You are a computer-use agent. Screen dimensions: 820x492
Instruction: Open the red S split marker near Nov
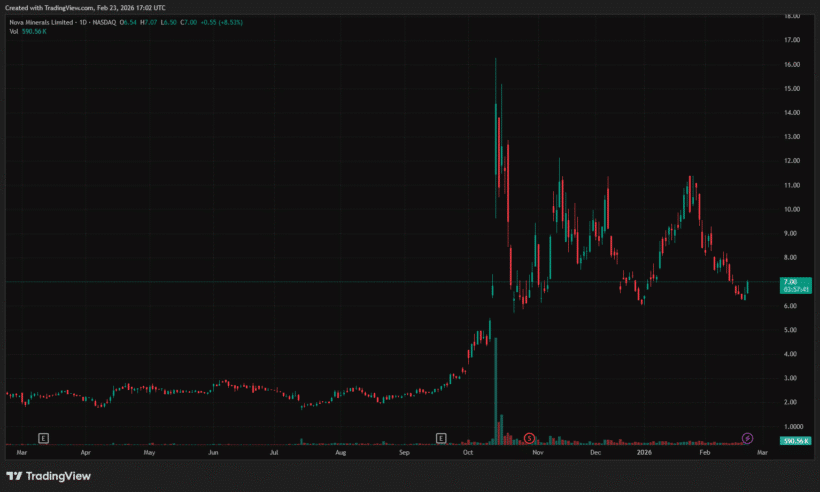(529, 438)
